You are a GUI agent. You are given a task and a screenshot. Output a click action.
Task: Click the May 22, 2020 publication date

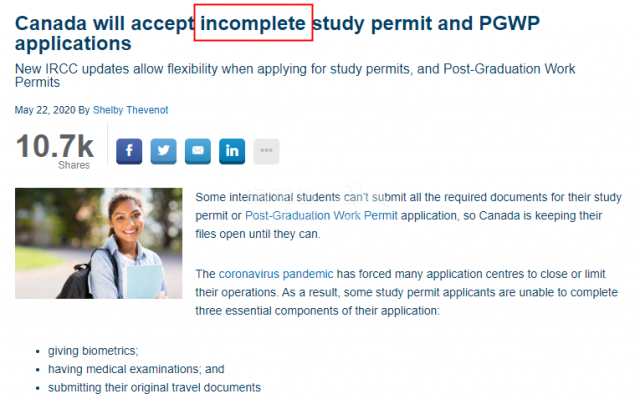[x=45, y=110]
